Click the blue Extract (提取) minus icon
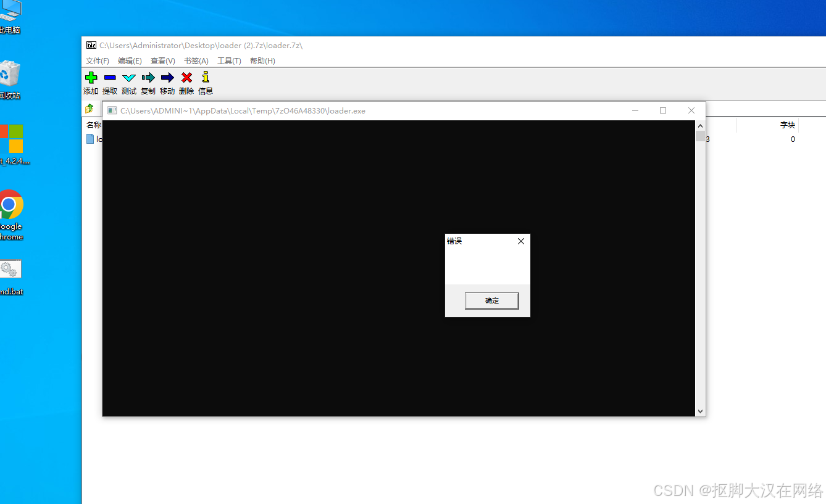The image size is (826, 504). tap(110, 78)
